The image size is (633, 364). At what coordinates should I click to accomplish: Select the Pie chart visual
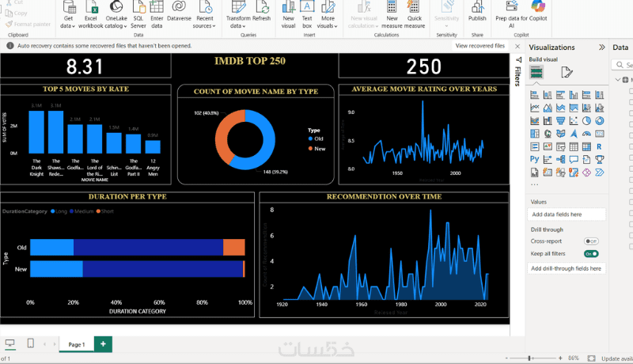586,120
